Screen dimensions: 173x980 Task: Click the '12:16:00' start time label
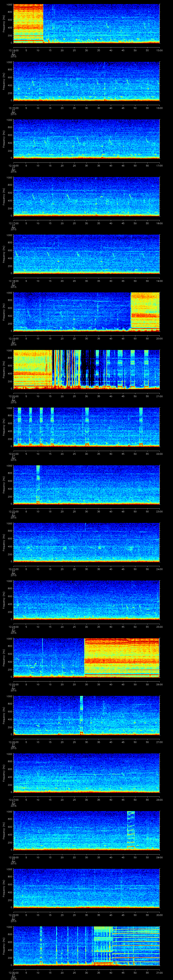(x=13, y=166)
